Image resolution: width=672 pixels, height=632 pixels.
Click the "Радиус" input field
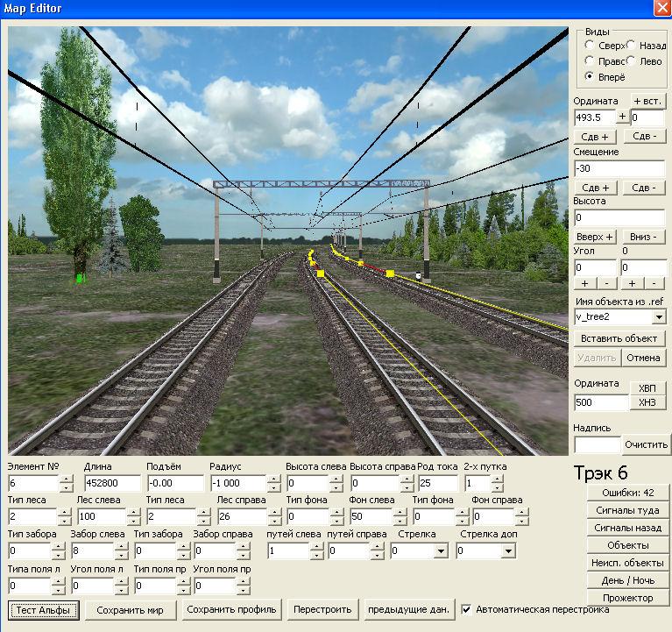coord(237,483)
